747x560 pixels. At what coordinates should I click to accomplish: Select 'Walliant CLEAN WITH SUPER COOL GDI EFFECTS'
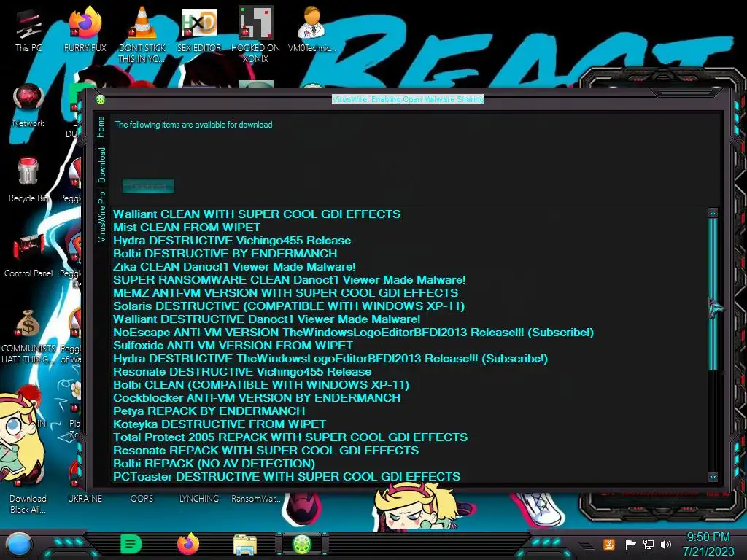257,214
